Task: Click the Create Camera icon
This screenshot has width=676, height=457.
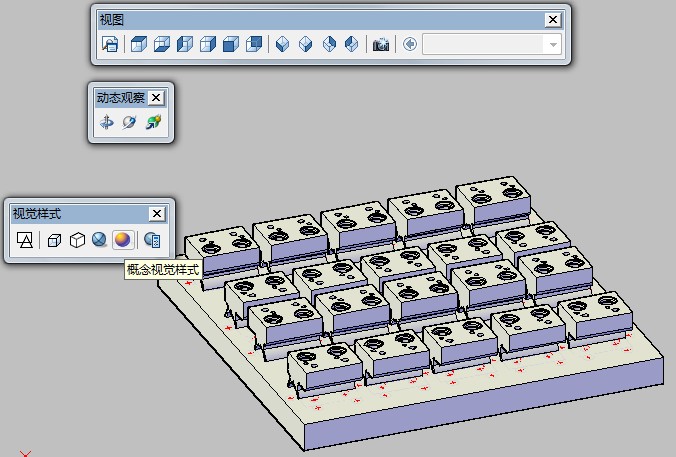Action: [381, 44]
